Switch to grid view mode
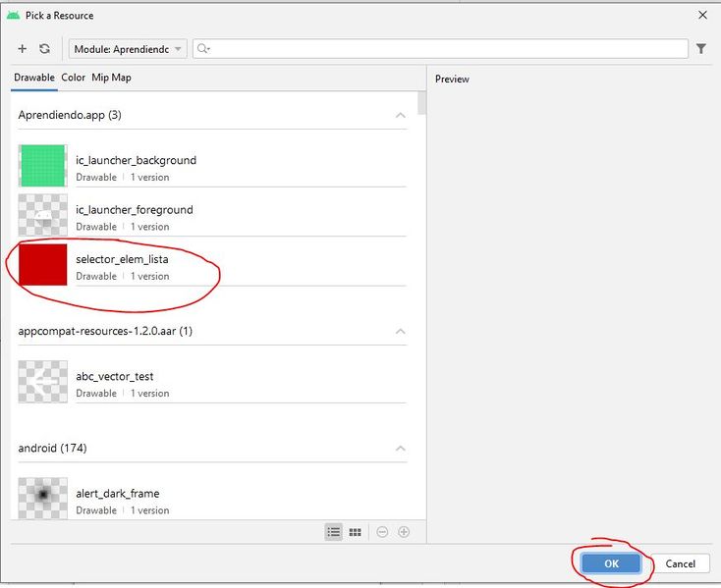Viewport: 721px width, 588px height. pyautogui.click(x=355, y=532)
